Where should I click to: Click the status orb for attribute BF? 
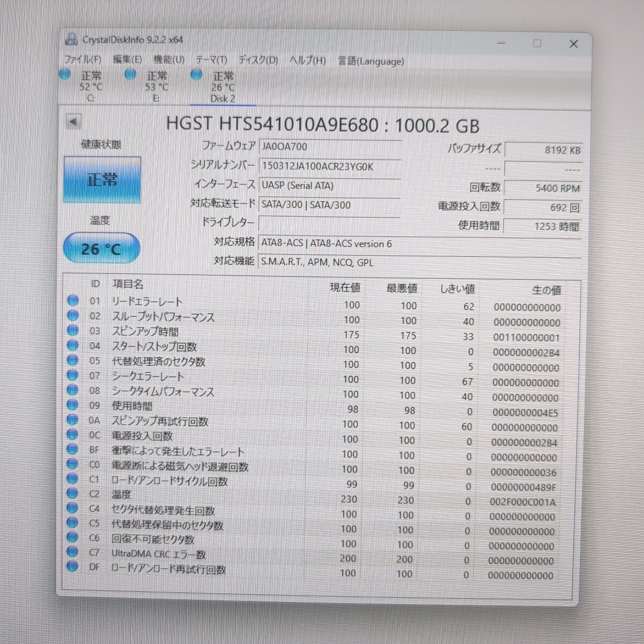point(72,449)
